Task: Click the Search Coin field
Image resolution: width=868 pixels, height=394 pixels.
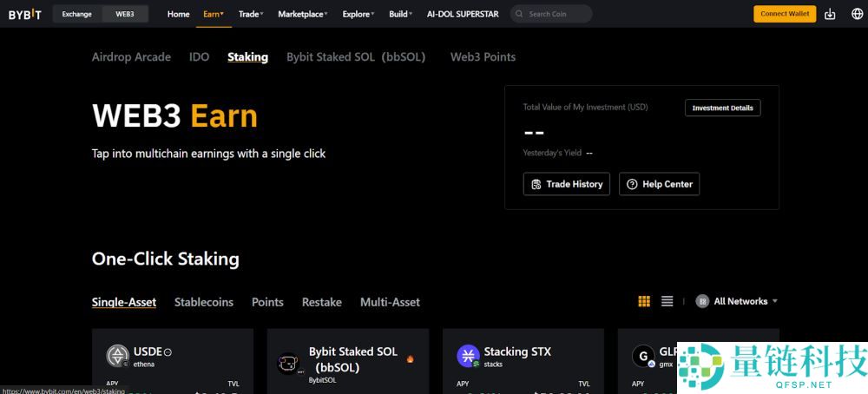Action: (x=556, y=14)
